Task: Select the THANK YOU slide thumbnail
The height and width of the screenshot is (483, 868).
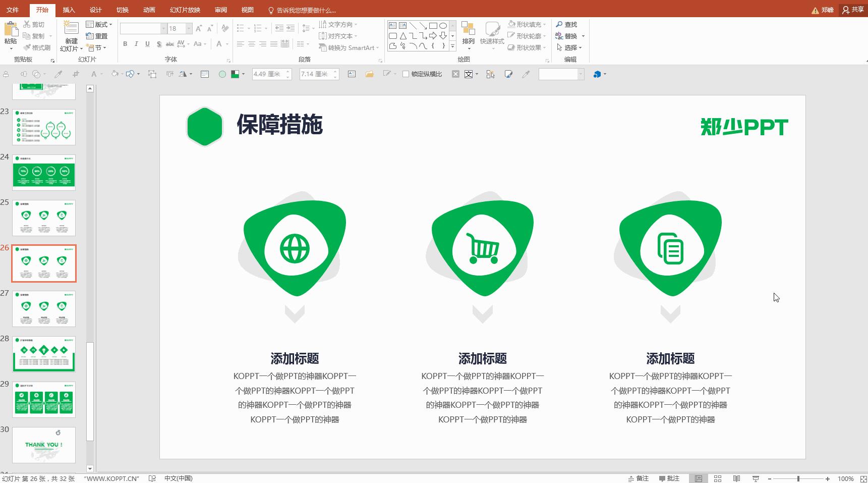Action: tap(44, 445)
